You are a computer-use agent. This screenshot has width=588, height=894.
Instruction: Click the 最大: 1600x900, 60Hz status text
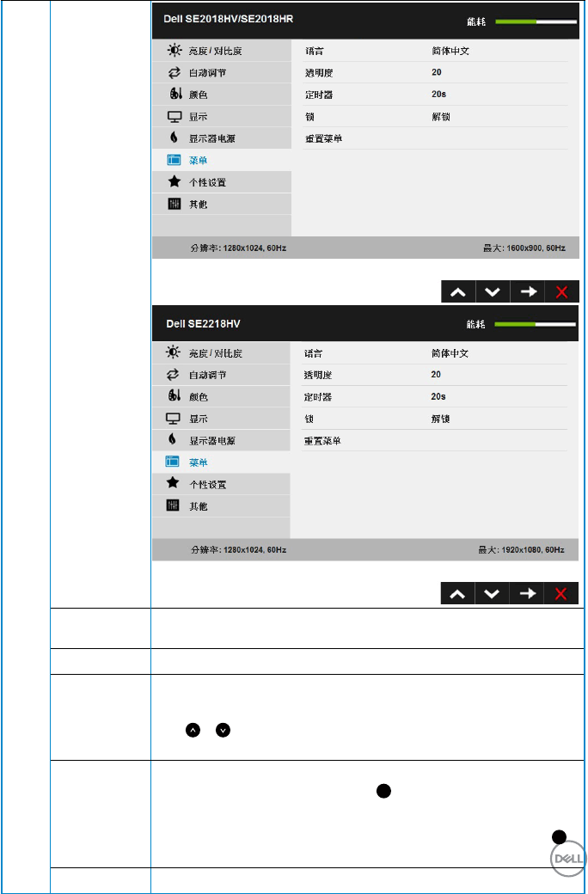[x=524, y=248]
